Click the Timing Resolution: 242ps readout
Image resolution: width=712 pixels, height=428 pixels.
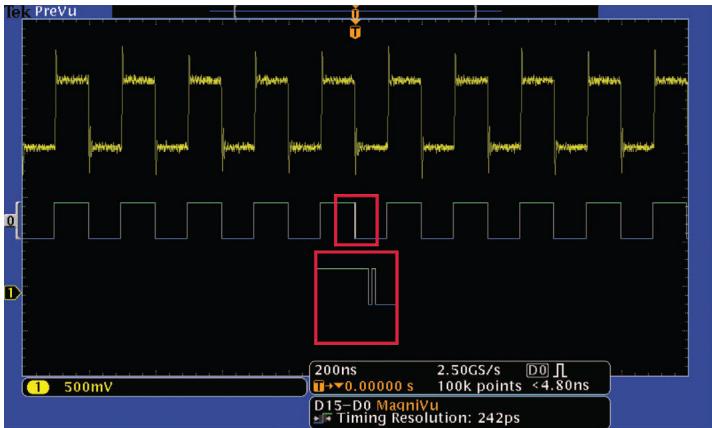pos(428,418)
